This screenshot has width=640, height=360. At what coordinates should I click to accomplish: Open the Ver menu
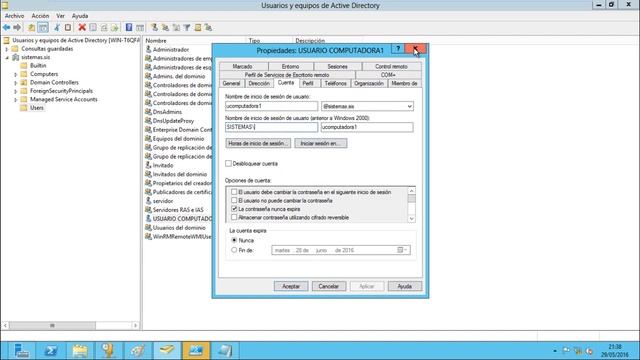pos(60,16)
